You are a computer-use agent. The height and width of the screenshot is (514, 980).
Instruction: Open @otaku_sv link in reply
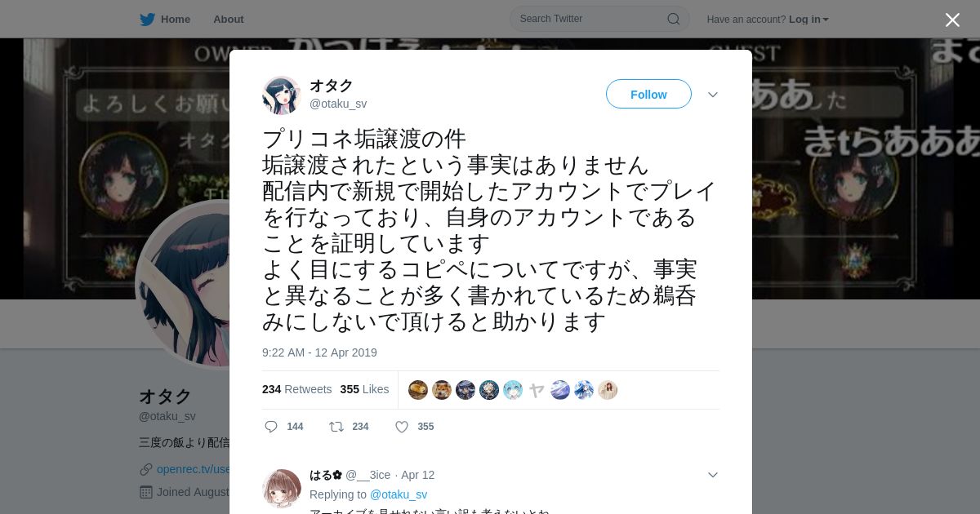pyautogui.click(x=399, y=494)
